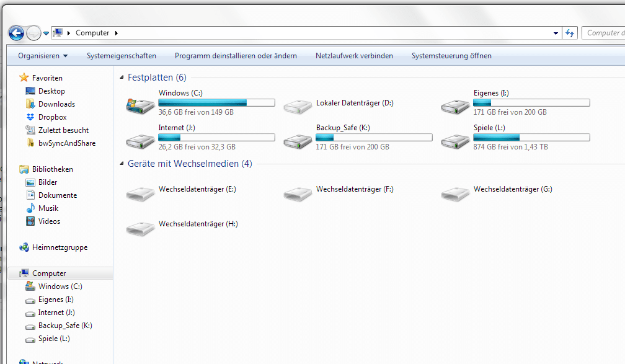Open Bibliotheken in navigation pane
Image resolution: width=625 pixels, height=364 pixels.
click(x=47, y=169)
